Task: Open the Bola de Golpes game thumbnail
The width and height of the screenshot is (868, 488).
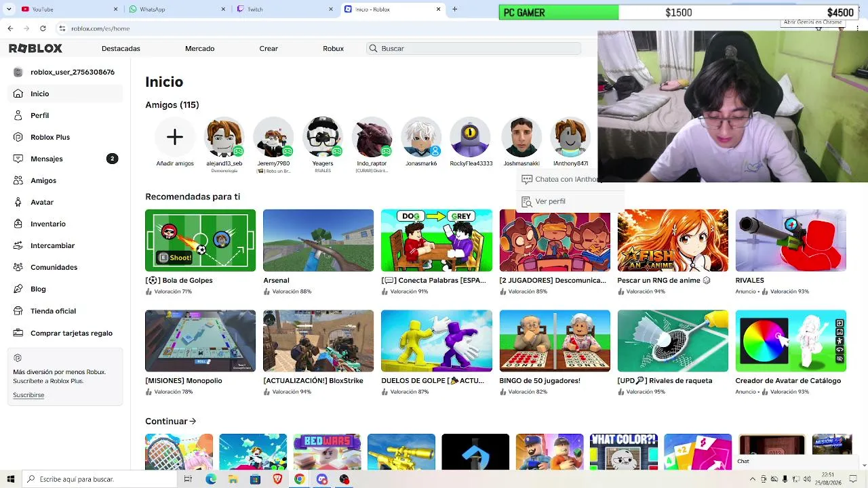Action: (x=201, y=241)
